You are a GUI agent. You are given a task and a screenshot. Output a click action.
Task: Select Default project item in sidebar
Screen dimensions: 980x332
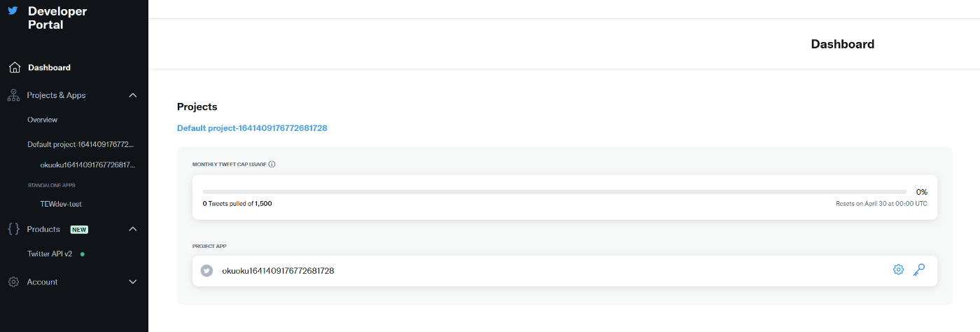80,144
